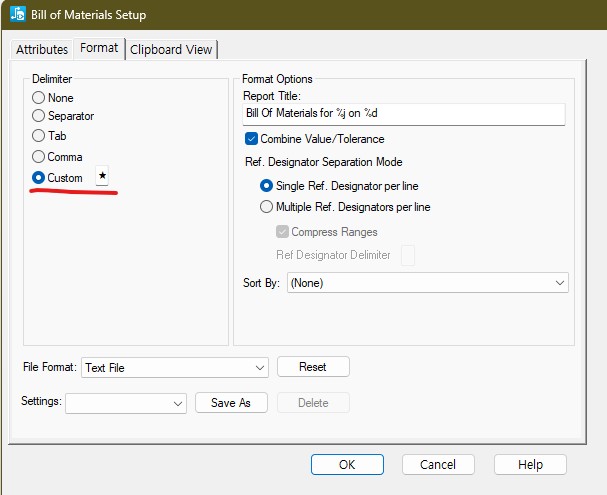
Task: Click the Save As button
Action: click(231, 403)
